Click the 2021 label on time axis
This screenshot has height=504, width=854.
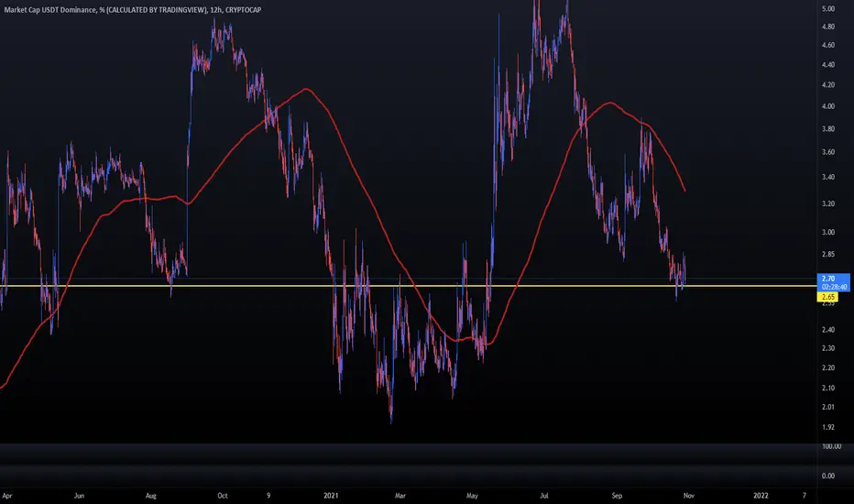(x=331, y=496)
